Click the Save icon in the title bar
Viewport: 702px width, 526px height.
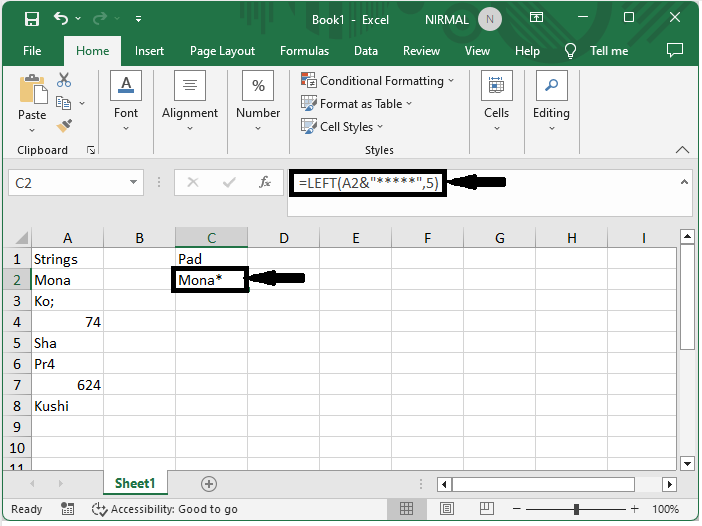(32, 19)
